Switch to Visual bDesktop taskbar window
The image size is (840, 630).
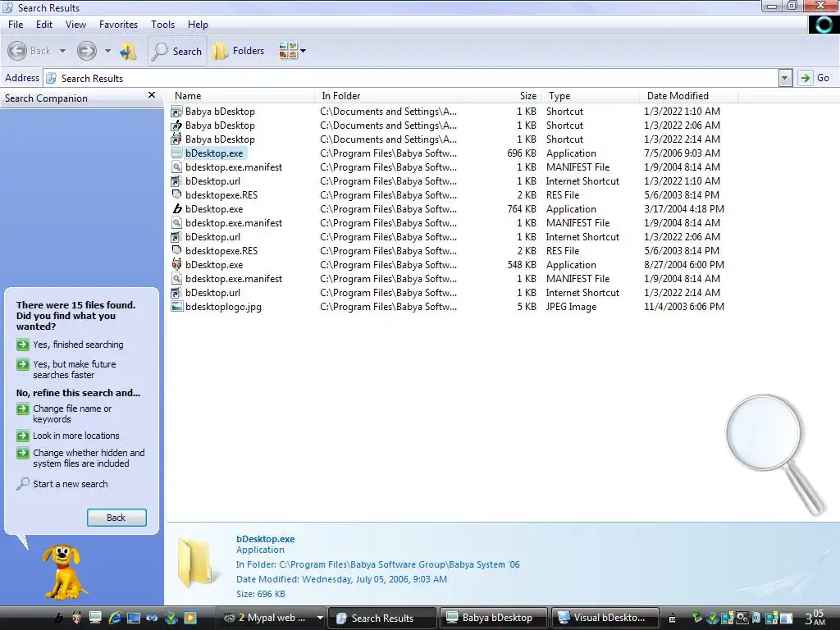coord(605,618)
